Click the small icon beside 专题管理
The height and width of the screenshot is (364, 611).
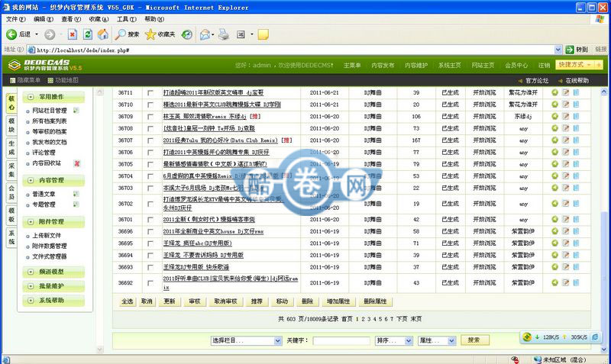[76, 205]
